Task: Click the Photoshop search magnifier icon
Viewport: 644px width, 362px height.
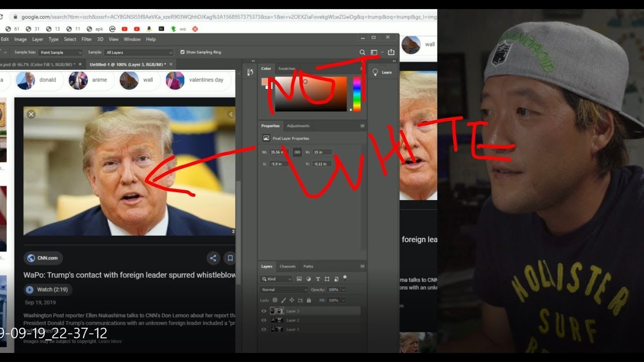Action: (x=362, y=52)
